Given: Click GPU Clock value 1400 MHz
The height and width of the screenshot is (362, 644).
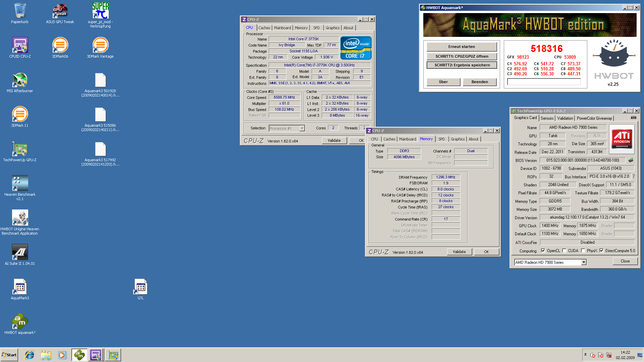Looking at the screenshot, I should click(550, 226).
